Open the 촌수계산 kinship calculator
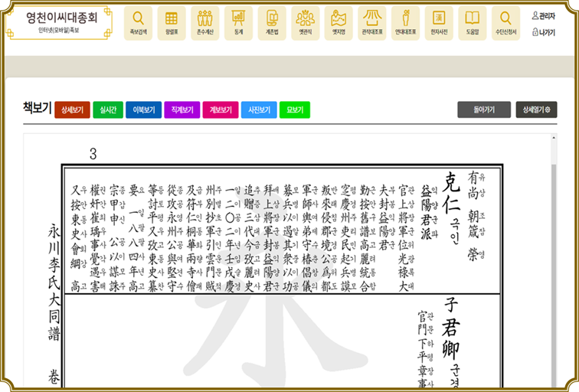Image resolution: width=579 pixels, height=392 pixels. pyautogui.click(x=204, y=21)
